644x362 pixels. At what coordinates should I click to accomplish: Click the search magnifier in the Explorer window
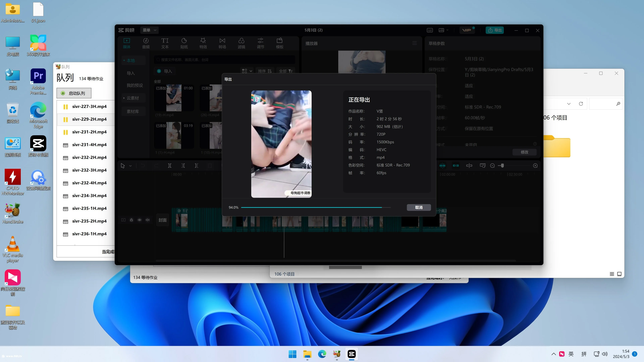pos(618,104)
